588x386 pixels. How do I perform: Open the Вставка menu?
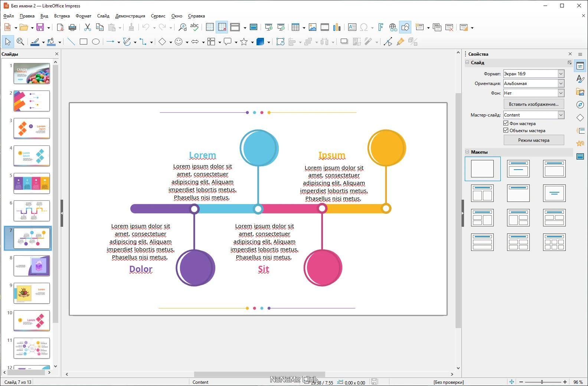(62, 16)
